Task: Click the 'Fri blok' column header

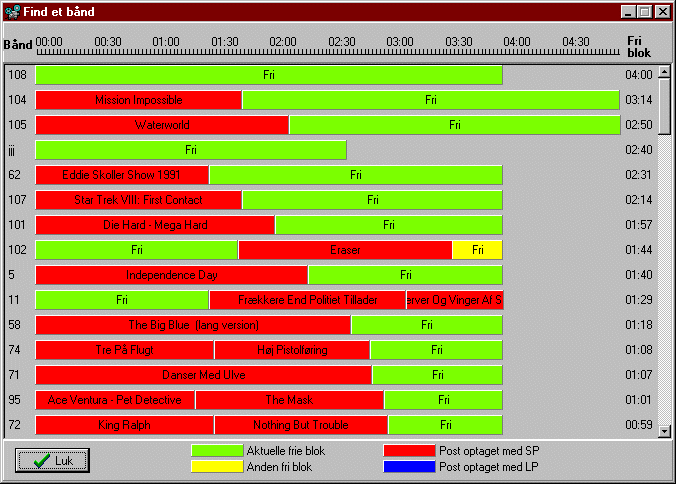Action: point(639,47)
